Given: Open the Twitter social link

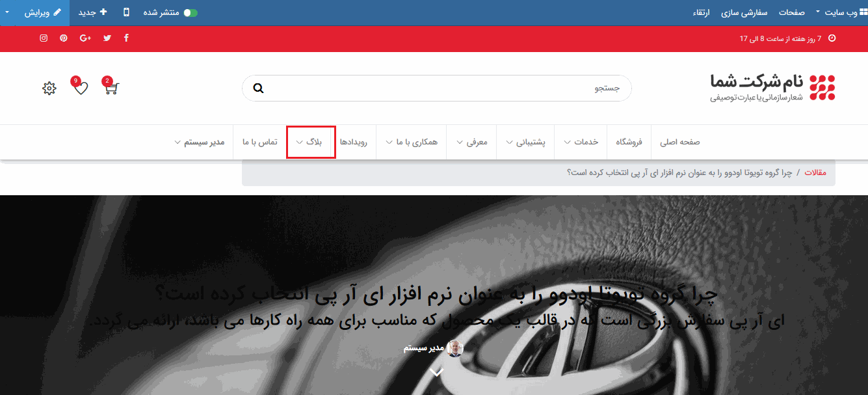Looking at the screenshot, I should [x=107, y=38].
